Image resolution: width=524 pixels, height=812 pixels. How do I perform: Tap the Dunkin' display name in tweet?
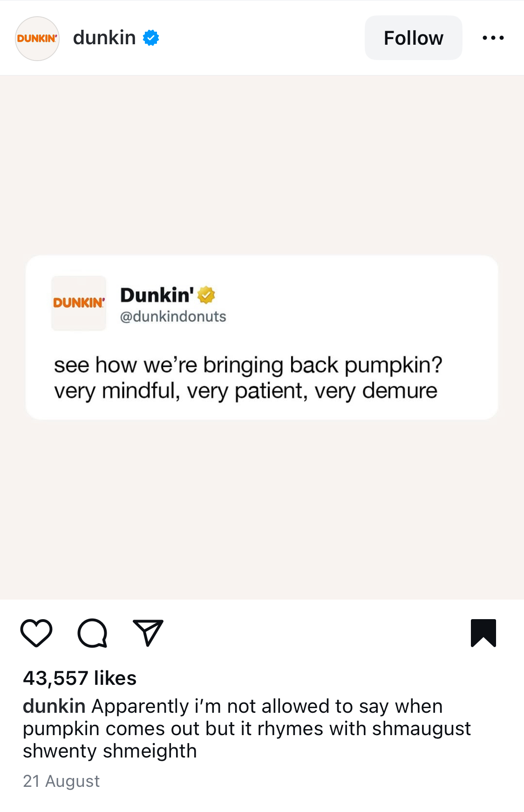(x=157, y=295)
